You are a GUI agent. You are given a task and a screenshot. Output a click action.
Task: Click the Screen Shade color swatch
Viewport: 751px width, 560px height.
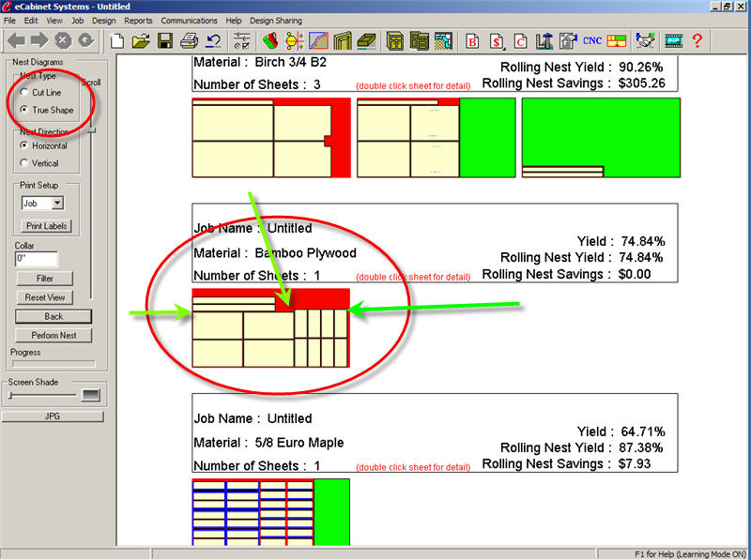[x=91, y=395]
